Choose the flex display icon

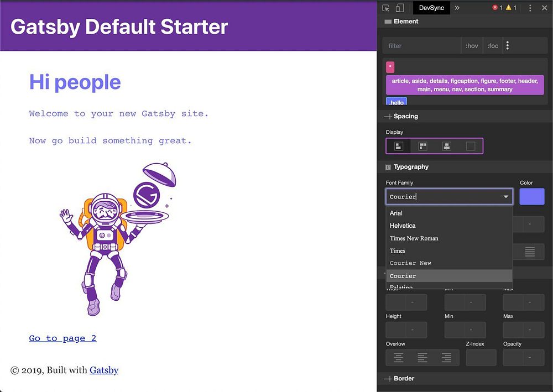tap(446, 146)
